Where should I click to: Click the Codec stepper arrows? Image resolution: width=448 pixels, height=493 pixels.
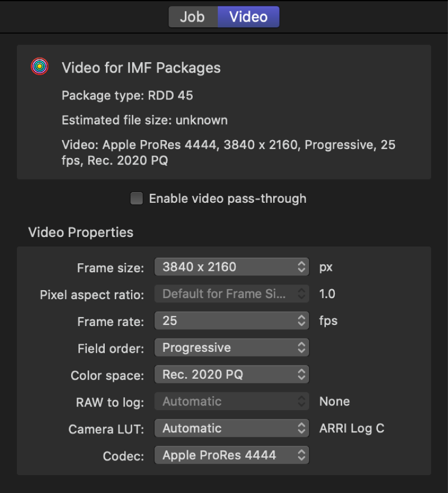click(x=303, y=455)
